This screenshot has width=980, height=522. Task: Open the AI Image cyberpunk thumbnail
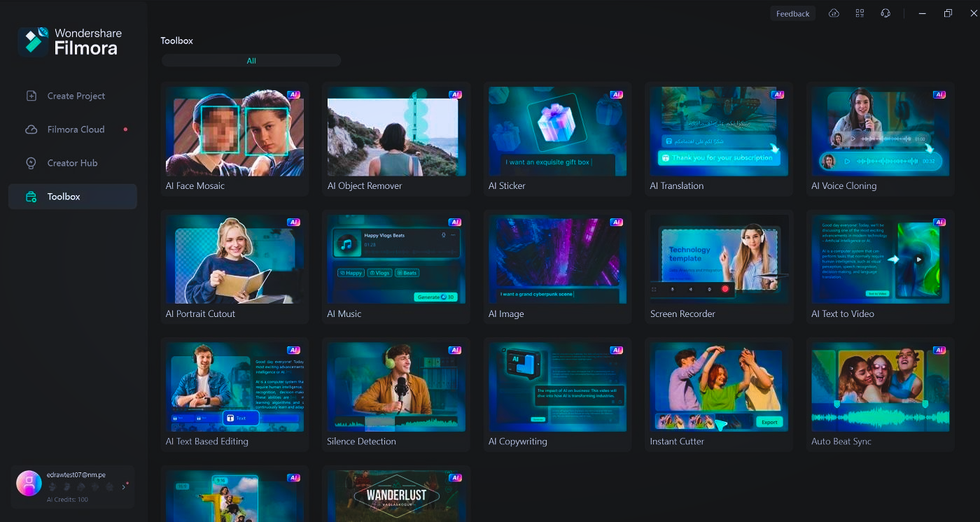tap(557, 260)
